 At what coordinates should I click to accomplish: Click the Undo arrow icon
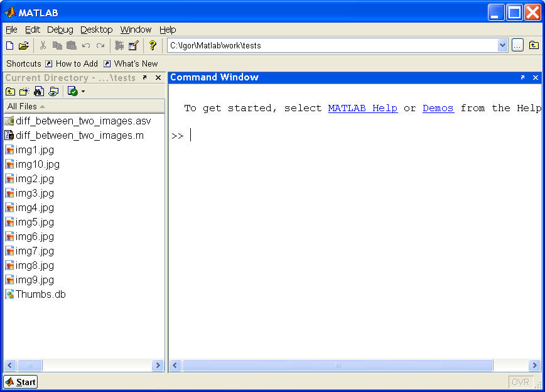coord(86,46)
